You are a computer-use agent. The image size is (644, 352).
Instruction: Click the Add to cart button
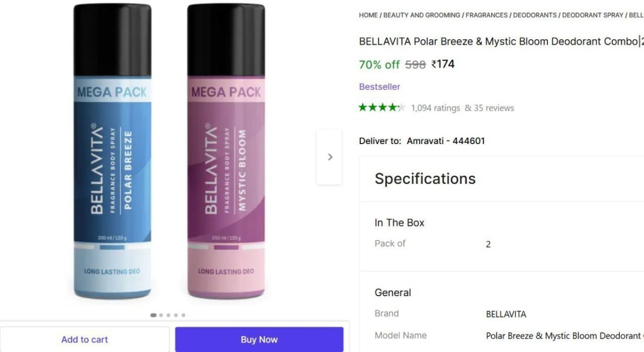click(84, 339)
